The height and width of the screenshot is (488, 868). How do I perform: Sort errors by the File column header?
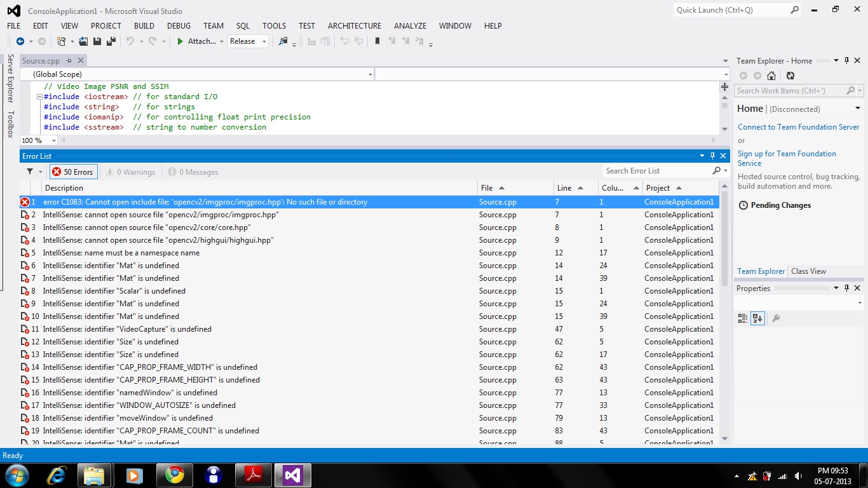[515, 188]
